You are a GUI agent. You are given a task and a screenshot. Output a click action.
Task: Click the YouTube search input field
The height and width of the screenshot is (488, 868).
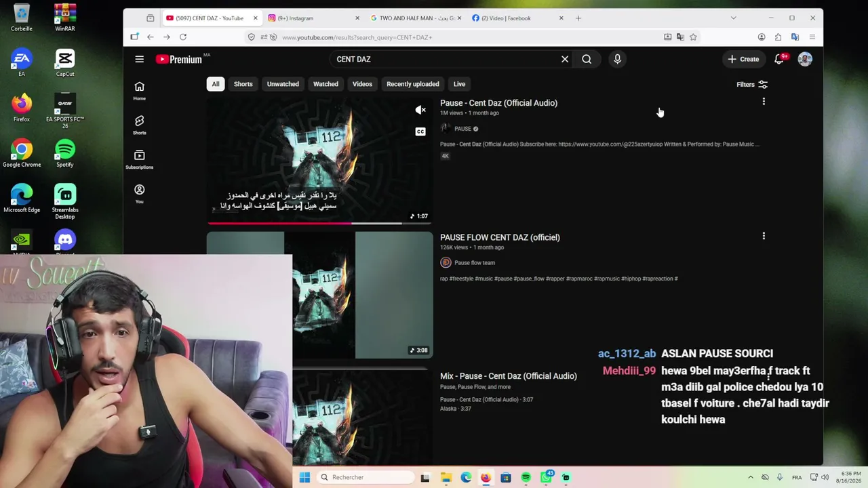[x=446, y=59]
